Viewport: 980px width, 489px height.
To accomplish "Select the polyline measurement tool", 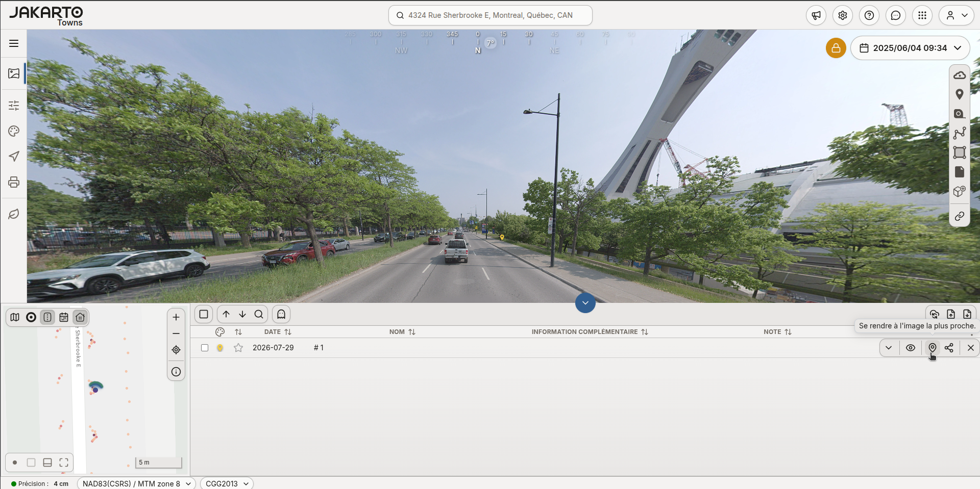I will pos(960,133).
